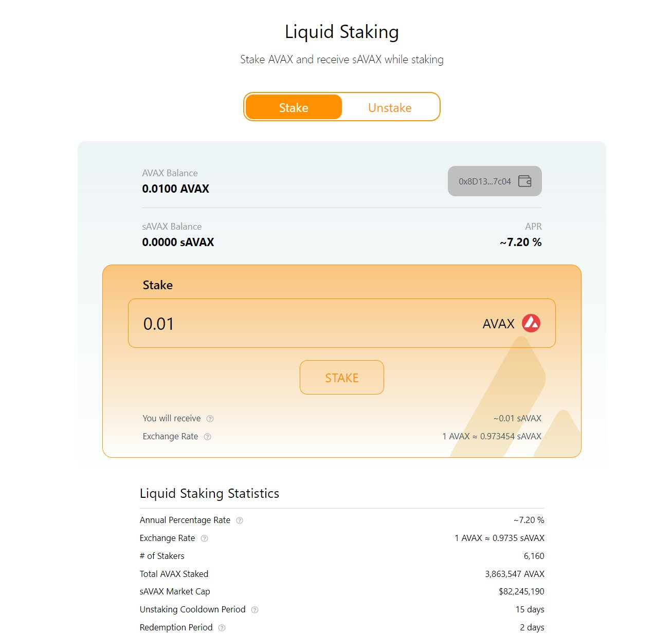Screen dimensions: 672x635
Task: Click the wallet address 0x8D13...7c04 button
Action: (485, 181)
